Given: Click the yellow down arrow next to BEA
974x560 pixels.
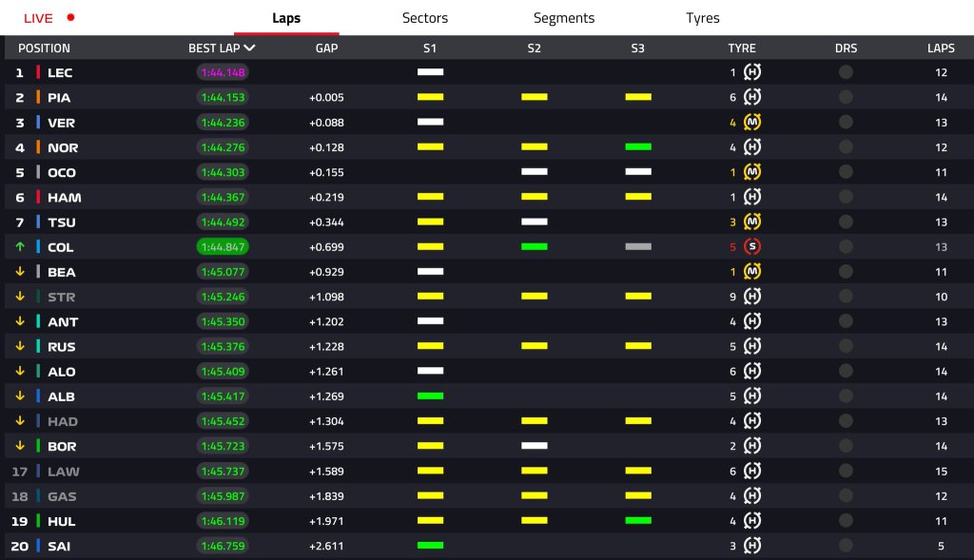Looking at the screenshot, I should (x=20, y=271).
